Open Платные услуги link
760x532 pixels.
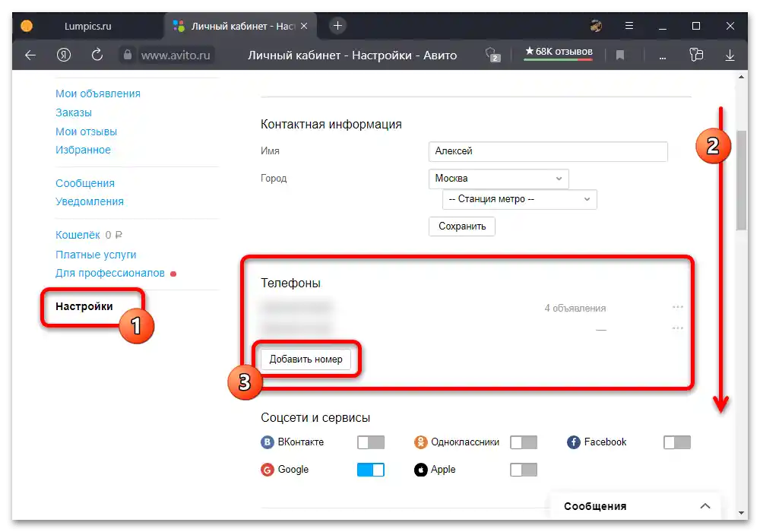click(x=96, y=255)
